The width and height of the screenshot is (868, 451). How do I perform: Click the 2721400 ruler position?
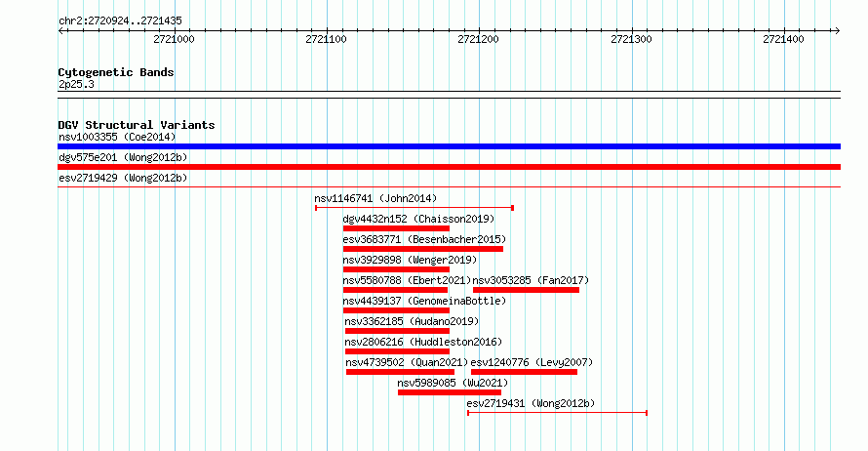tap(783, 39)
